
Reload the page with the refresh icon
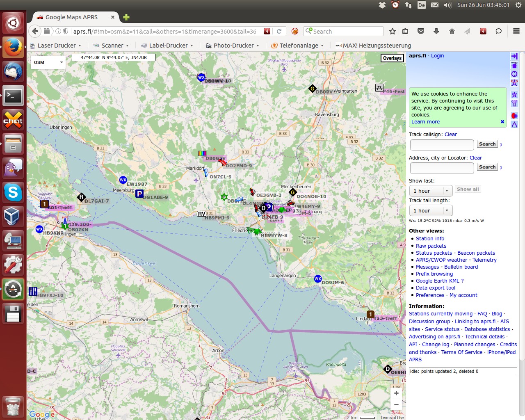pyautogui.click(x=279, y=31)
